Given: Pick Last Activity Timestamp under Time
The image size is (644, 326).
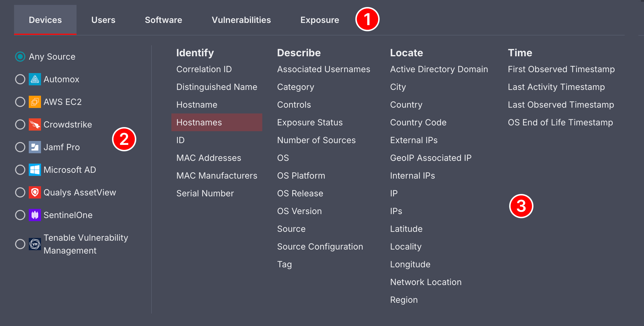Looking at the screenshot, I should pos(556,87).
